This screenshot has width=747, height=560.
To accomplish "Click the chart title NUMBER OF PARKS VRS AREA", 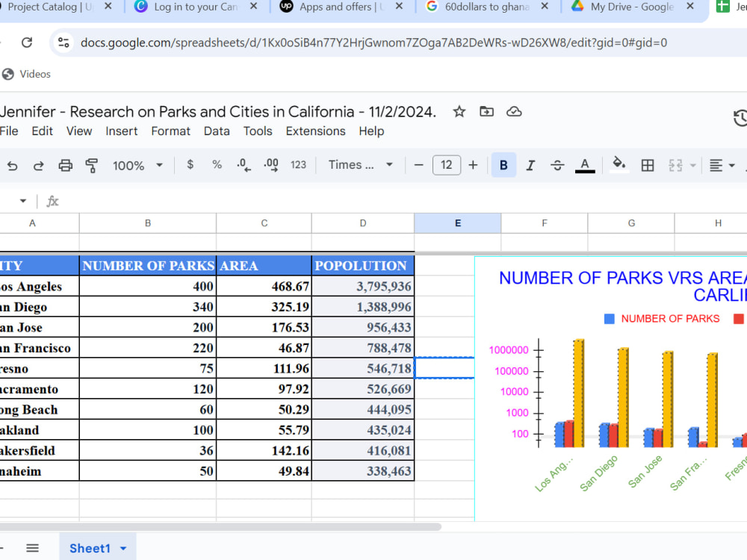I will point(623,286).
